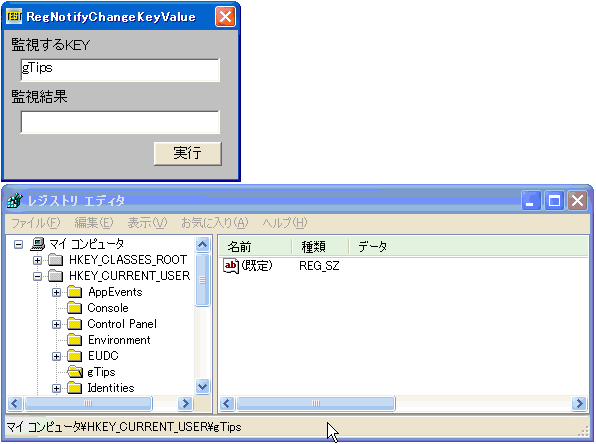Click the 実行 button
The image size is (596, 444).
pyautogui.click(x=188, y=154)
